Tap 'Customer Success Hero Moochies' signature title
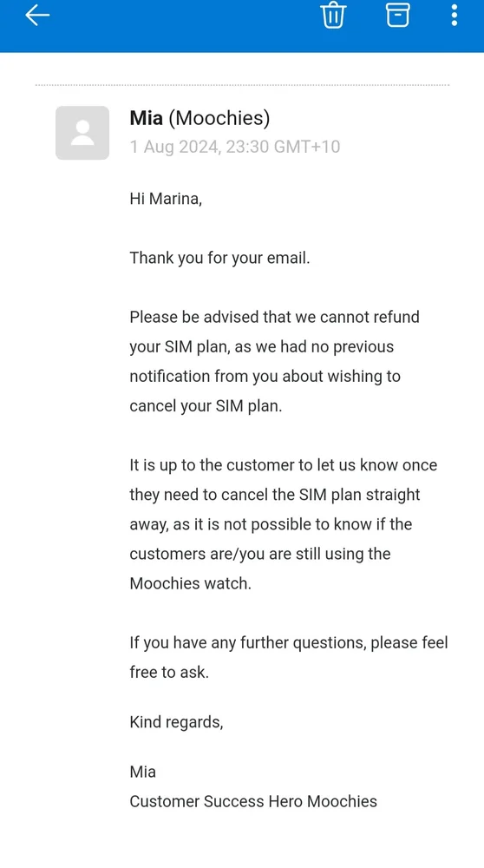The width and height of the screenshot is (484, 868). coord(253,801)
